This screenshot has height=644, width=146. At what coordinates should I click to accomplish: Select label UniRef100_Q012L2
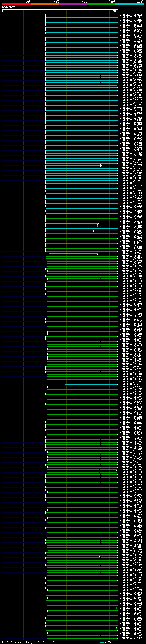[x=131, y=206]
